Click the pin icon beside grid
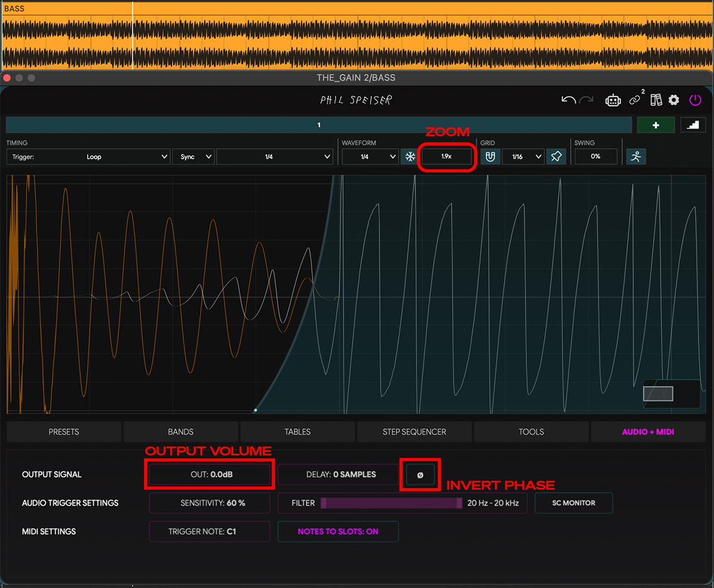This screenshot has height=588, width=714. [x=555, y=157]
